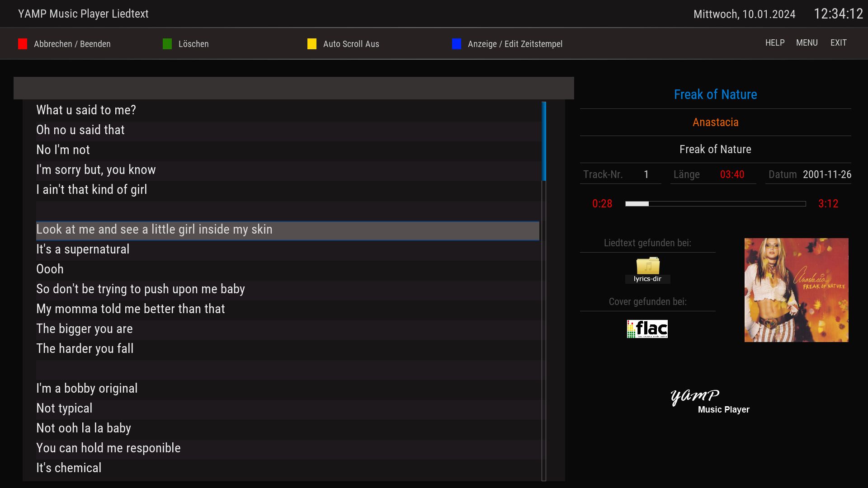The image size is (868, 488).
Task: Click the lyrics list scrollbar thumb
Action: pos(544,141)
